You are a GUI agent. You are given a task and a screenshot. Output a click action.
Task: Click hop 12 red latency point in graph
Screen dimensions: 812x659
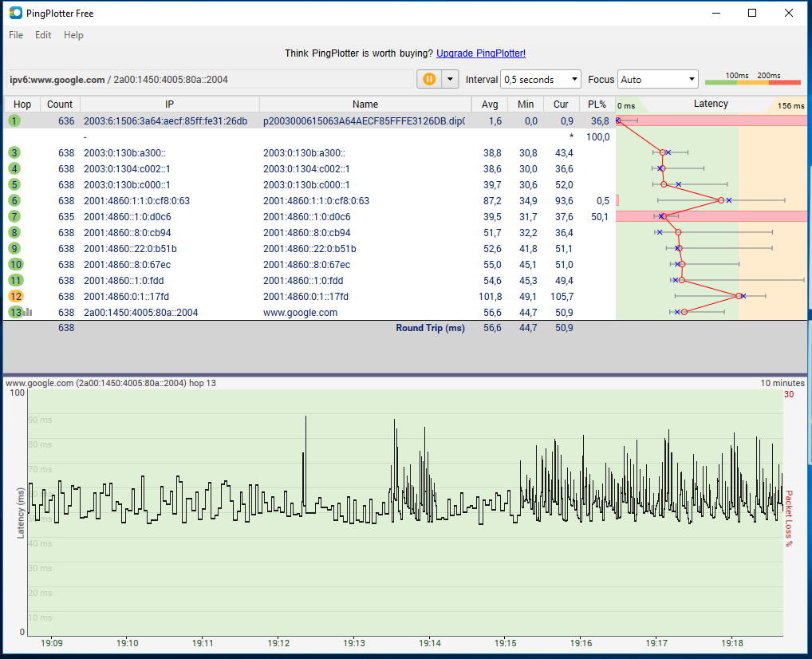pyautogui.click(x=739, y=296)
